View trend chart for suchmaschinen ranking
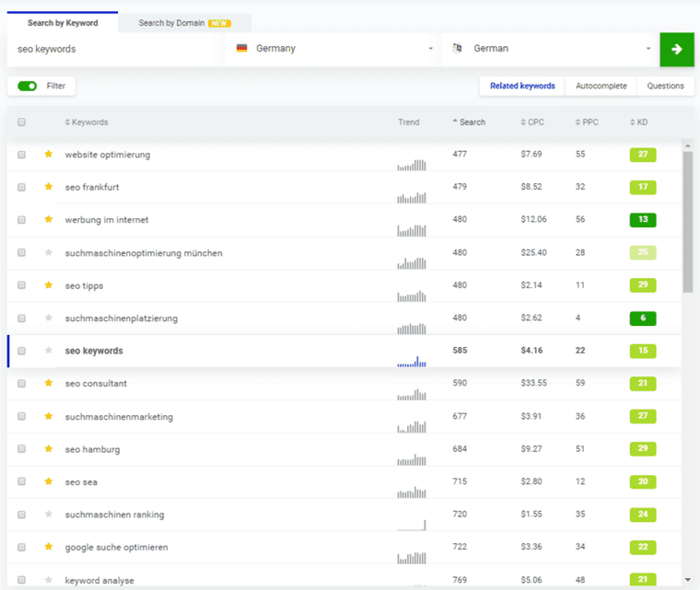700x590 pixels. (412, 525)
